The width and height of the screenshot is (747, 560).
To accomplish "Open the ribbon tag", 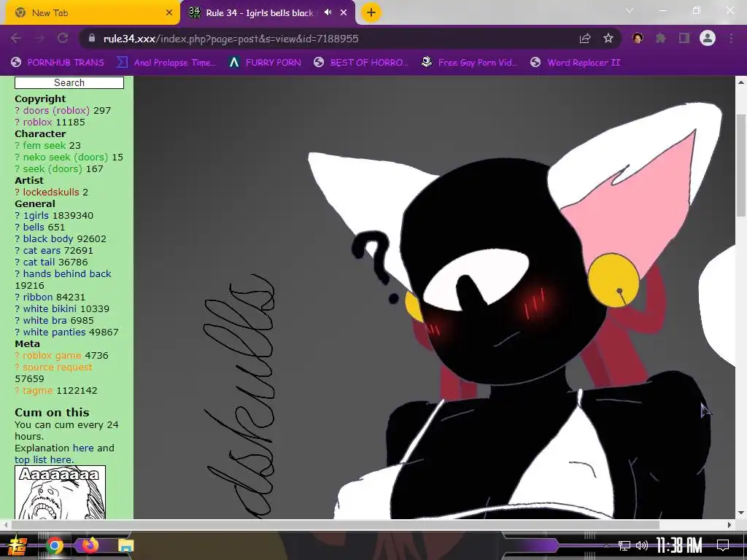I will [x=38, y=297].
